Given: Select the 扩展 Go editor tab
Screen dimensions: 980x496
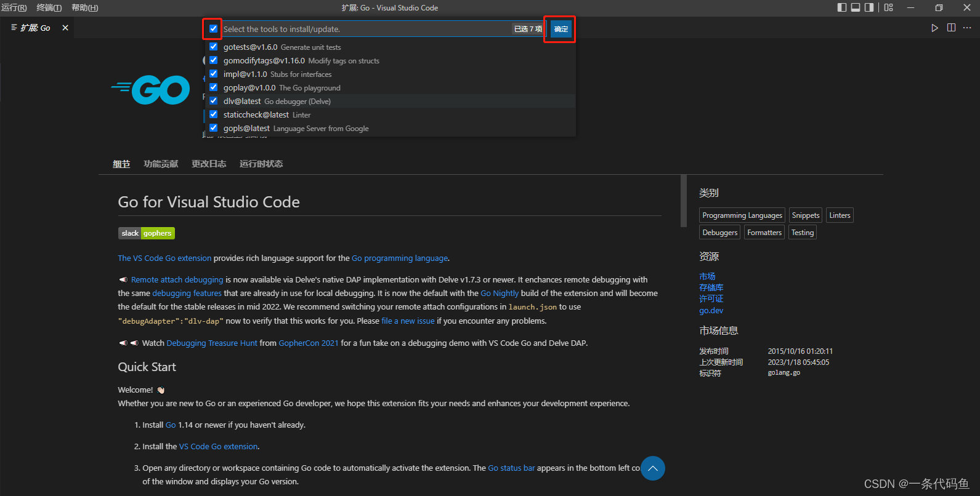Looking at the screenshot, I should (x=36, y=28).
